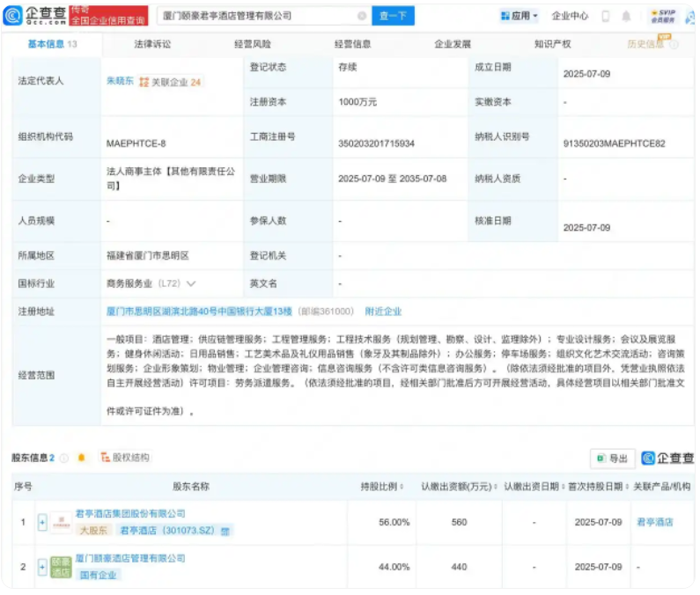The image size is (700, 595).
Task: Open 厦门颐豪酒店管理有限公司 shareholder link
Action: 130,558
